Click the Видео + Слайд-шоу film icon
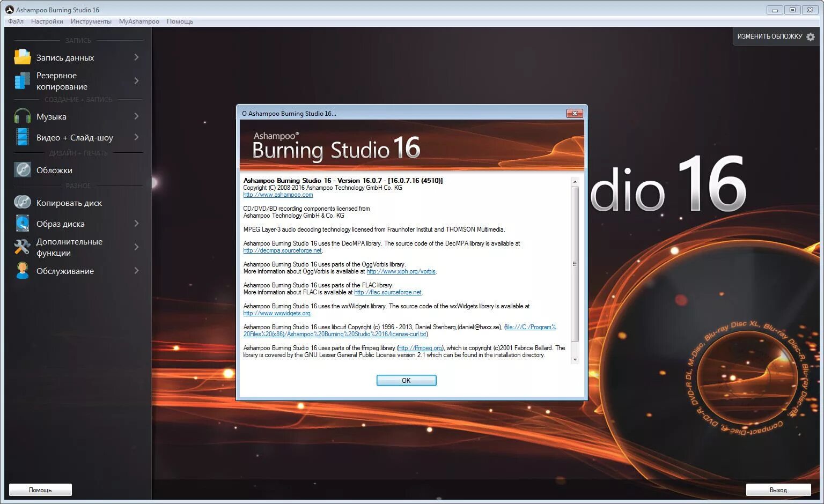This screenshot has height=504, width=824. [22, 137]
